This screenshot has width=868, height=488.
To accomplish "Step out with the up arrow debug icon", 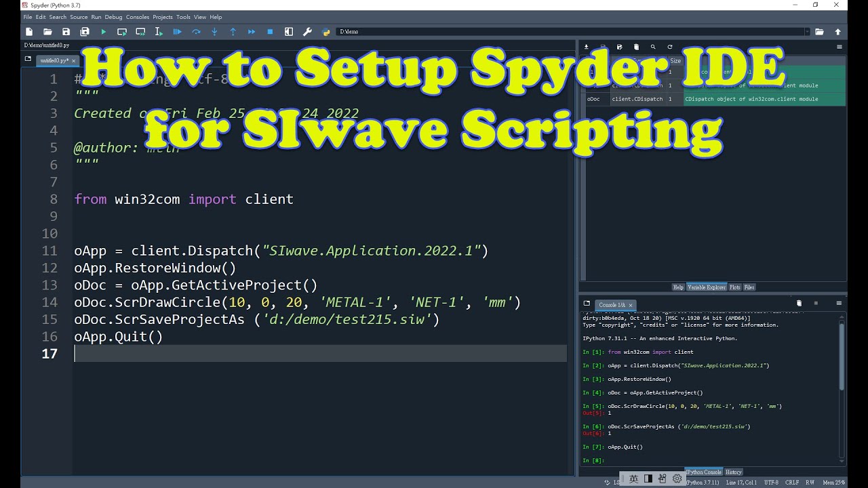I will (233, 32).
